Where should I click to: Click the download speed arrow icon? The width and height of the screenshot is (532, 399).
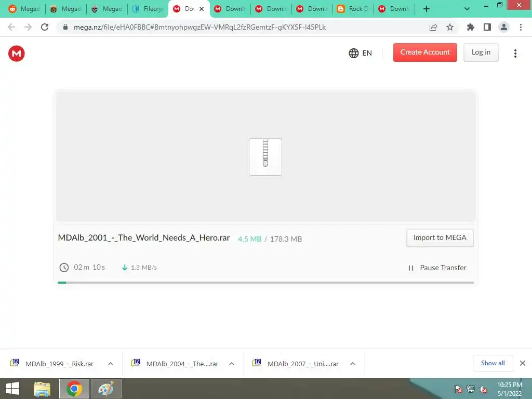point(125,268)
